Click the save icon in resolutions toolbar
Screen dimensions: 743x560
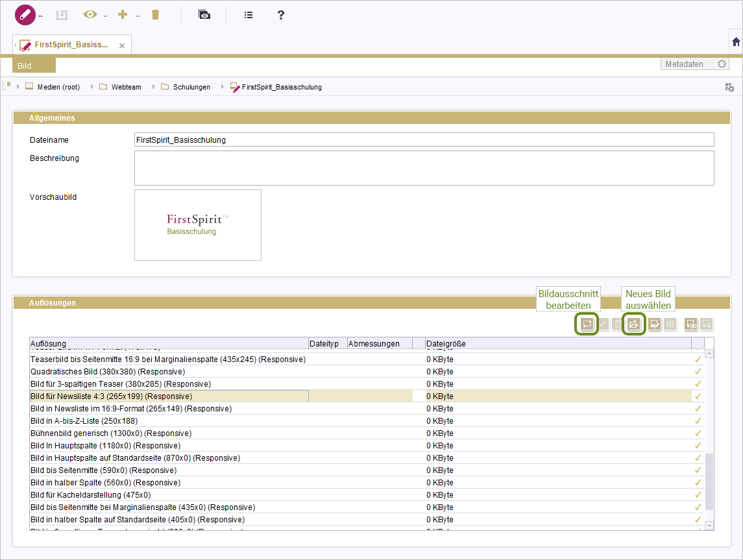pos(670,324)
